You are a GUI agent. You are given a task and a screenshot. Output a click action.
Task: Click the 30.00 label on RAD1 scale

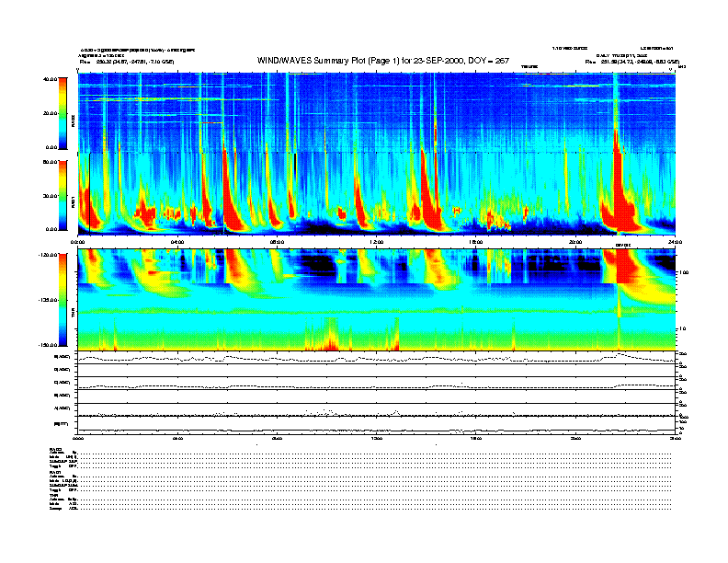pos(51,196)
